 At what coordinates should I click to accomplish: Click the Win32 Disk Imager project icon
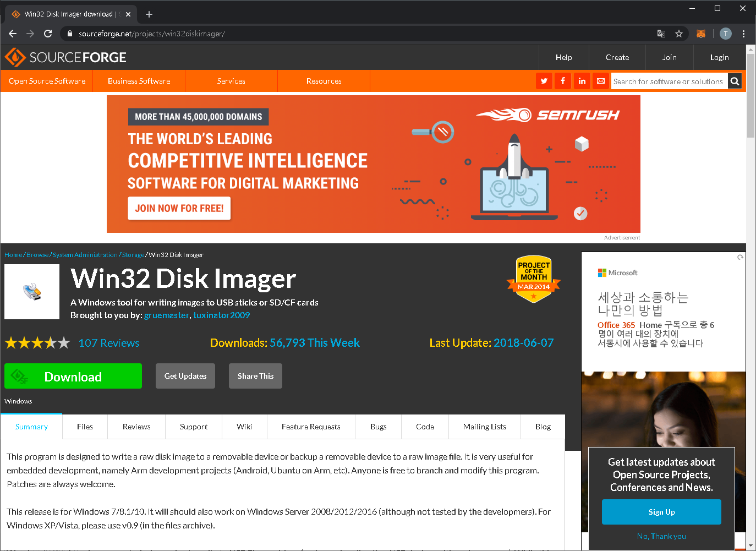point(32,292)
